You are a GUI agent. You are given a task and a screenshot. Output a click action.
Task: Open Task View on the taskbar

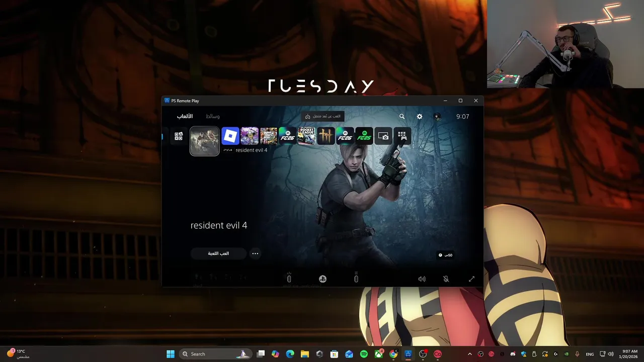point(261,354)
